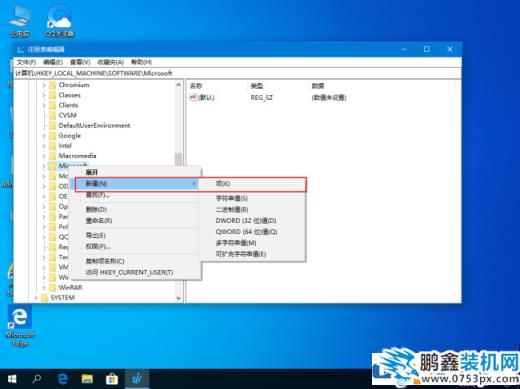The height and width of the screenshot is (389, 520).
Task: Click the tree pane scrollbar thumb
Action: (x=179, y=159)
